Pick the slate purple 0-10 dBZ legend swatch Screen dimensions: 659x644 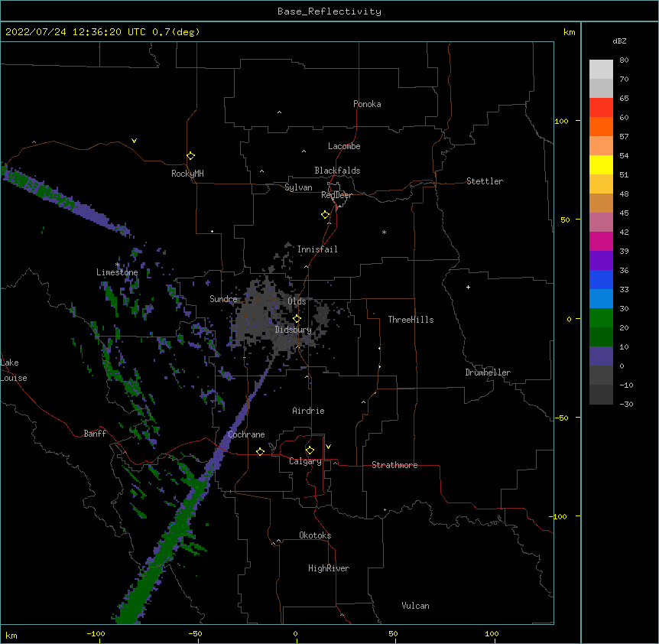[x=601, y=356]
